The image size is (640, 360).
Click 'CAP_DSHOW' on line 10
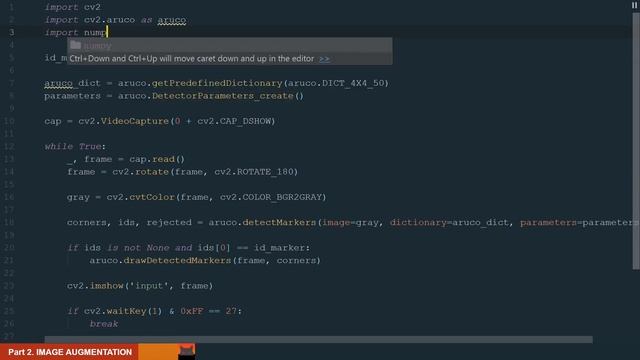point(245,121)
